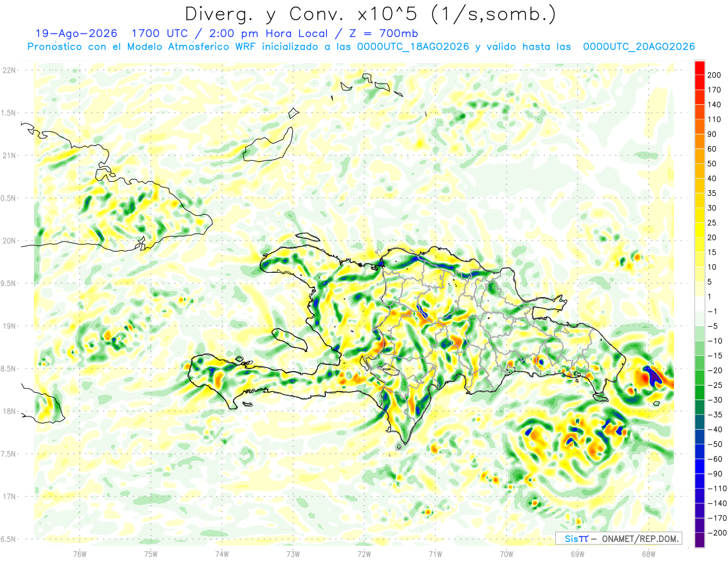Pick the green swatch between -20 and -25

tap(699, 378)
